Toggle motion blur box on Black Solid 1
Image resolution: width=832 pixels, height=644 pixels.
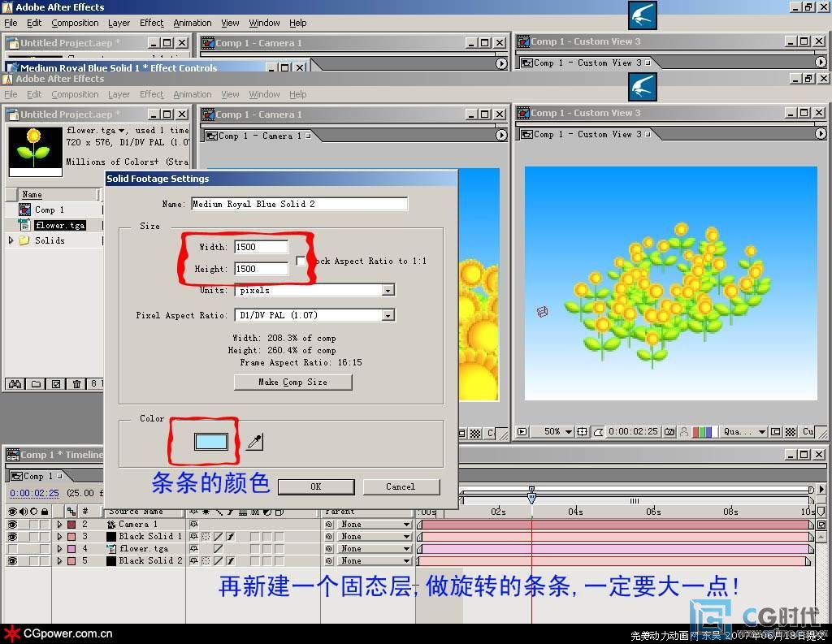(254, 536)
